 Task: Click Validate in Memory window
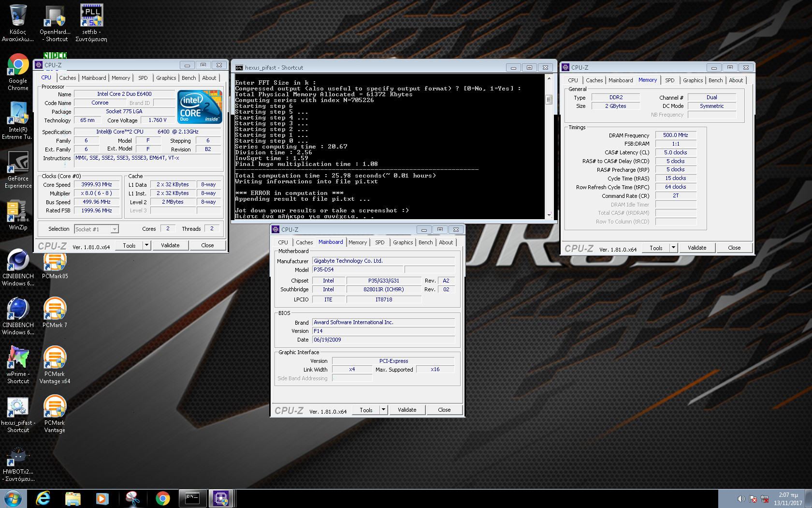pos(697,248)
